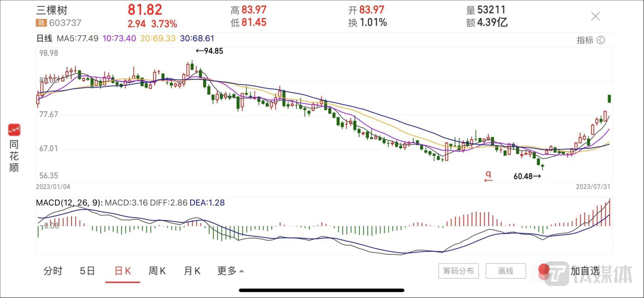The image size is (644, 298).
Task: Open the 月K chart tab
Action: pyautogui.click(x=192, y=271)
